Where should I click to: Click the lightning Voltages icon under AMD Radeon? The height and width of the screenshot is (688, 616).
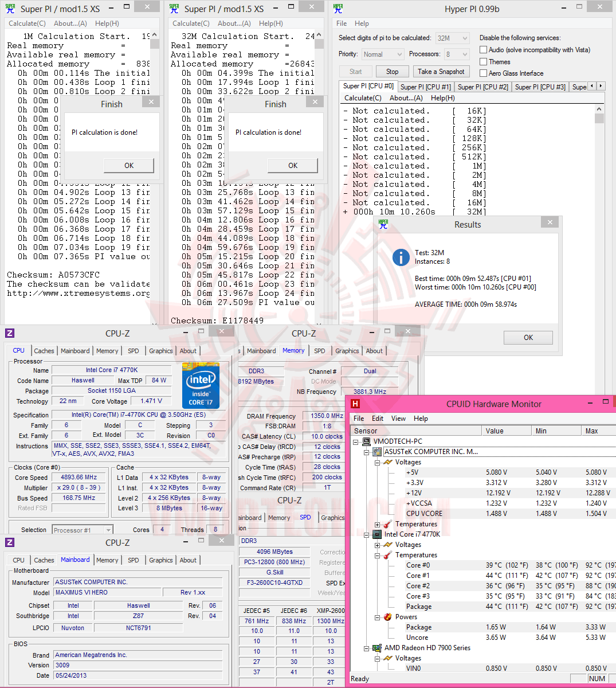click(x=388, y=658)
